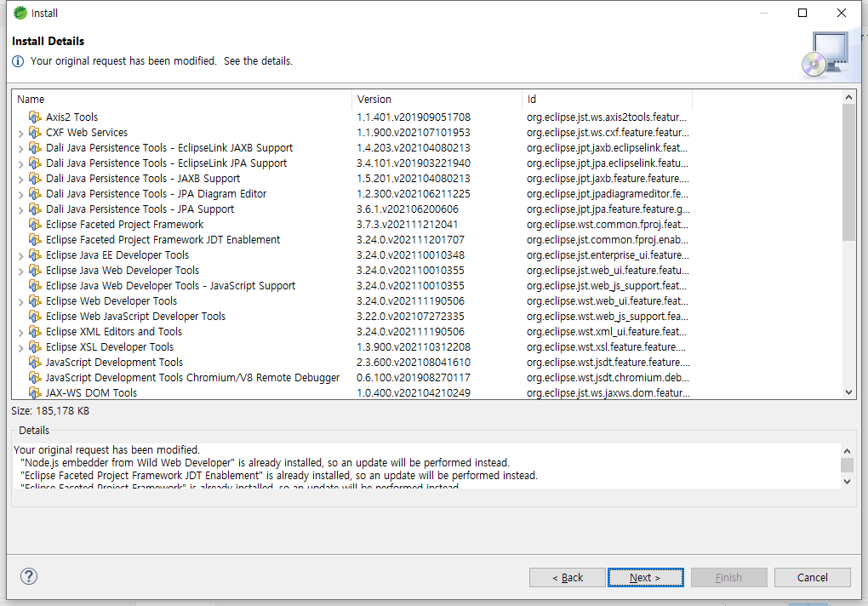This screenshot has width=868, height=606.
Task: Expand Dali JPA Diagram Editor node
Action: [20, 195]
